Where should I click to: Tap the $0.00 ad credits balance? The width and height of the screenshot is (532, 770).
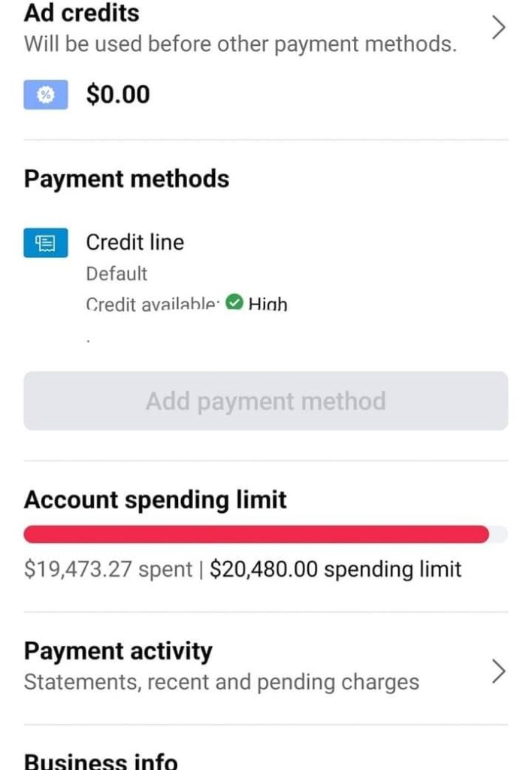click(x=118, y=95)
